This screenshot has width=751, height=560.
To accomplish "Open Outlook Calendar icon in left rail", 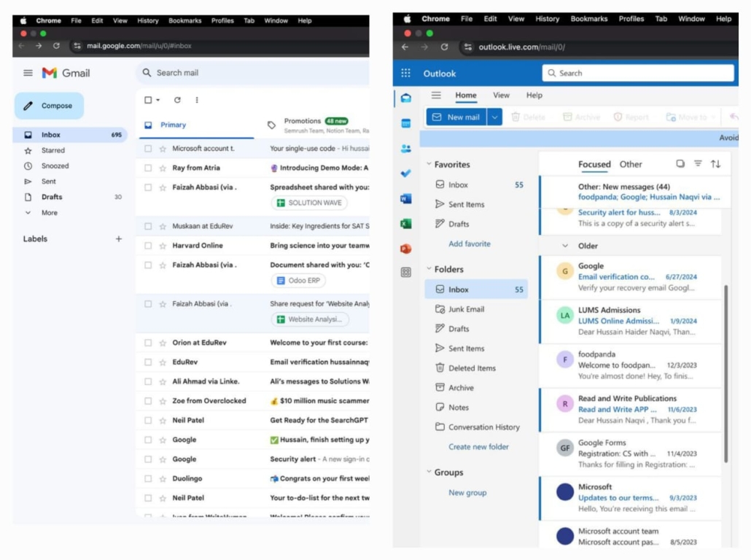I will pyautogui.click(x=405, y=123).
